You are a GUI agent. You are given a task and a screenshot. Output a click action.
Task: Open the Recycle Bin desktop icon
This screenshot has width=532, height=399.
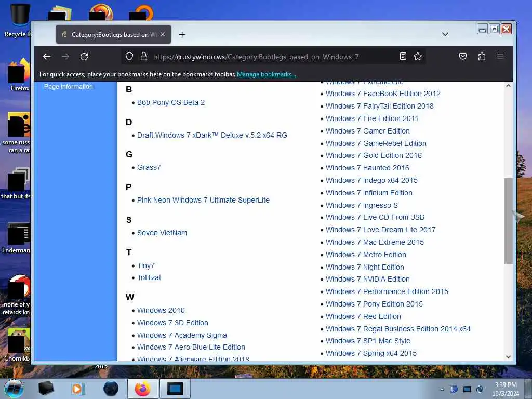[x=19, y=20]
